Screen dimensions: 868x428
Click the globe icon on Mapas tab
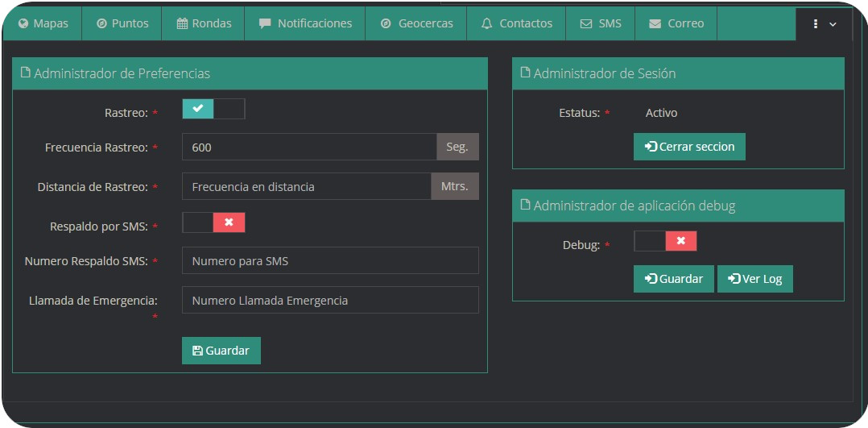[x=23, y=24]
